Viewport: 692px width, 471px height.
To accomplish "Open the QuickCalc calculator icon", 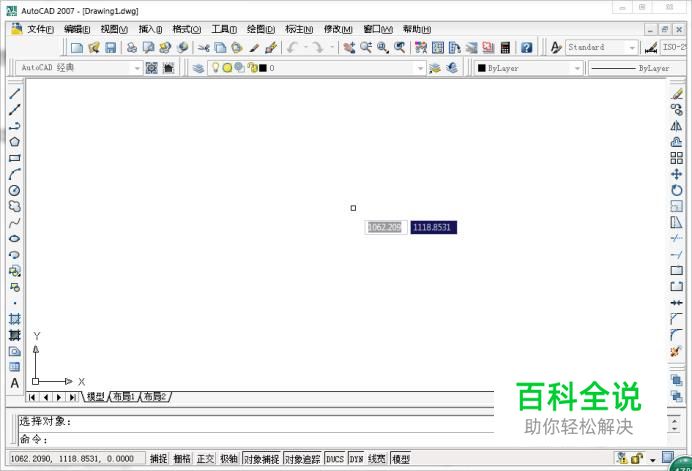I will 506,48.
